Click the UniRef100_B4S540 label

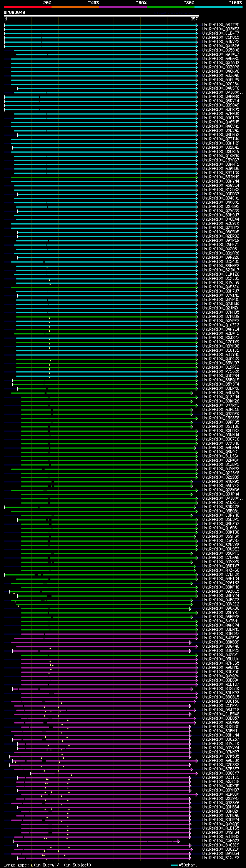221,688
